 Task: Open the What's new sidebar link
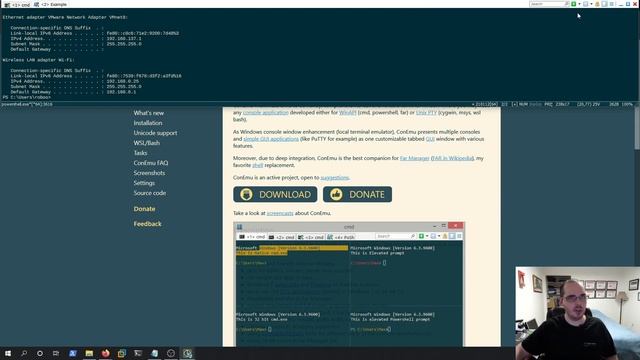[149, 113]
